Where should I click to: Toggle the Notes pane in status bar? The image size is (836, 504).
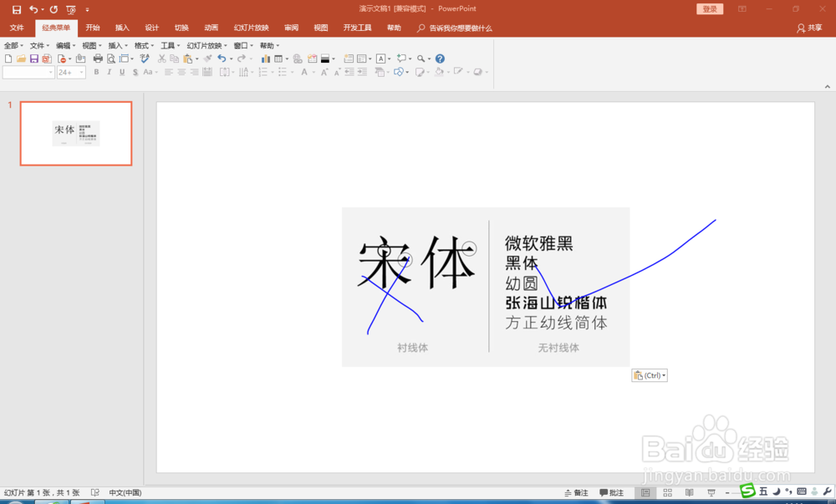click(x=576, y=493)
